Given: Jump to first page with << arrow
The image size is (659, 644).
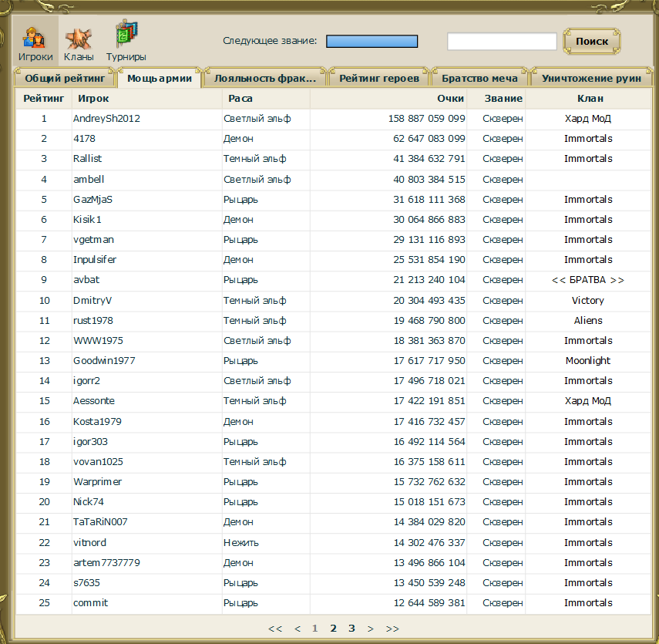Looking at the screenshot, I should click(275, 629).
